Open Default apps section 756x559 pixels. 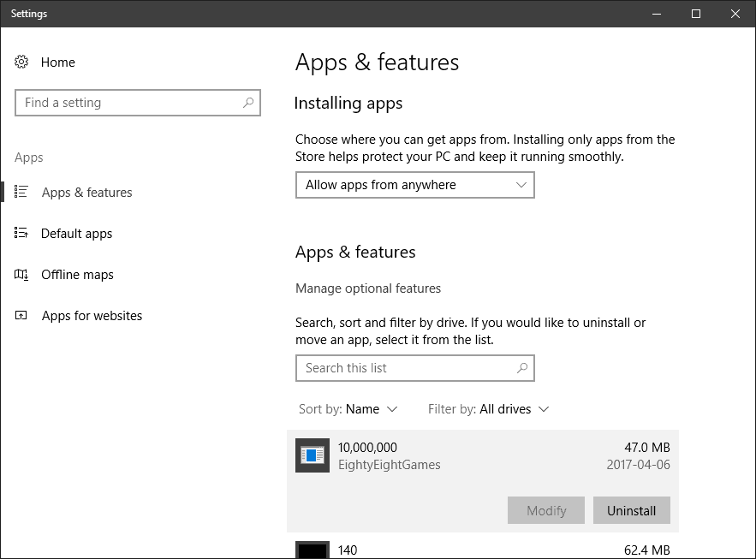point(77,234)
